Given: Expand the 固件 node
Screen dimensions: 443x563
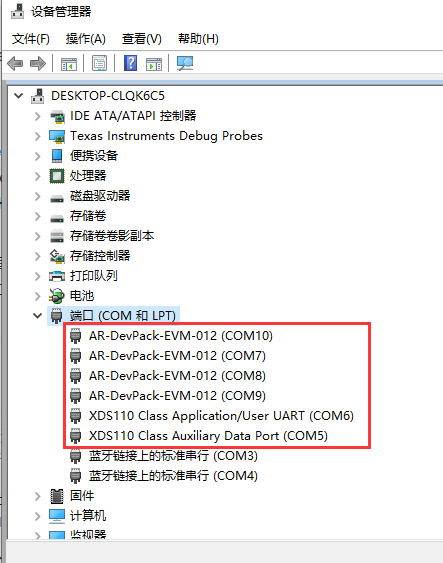Looking at the screenshot, I should coord(37,496).
